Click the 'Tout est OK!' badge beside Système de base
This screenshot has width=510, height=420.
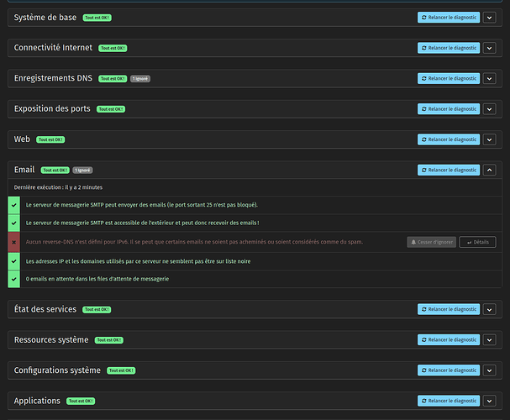(x=97, y=18)
